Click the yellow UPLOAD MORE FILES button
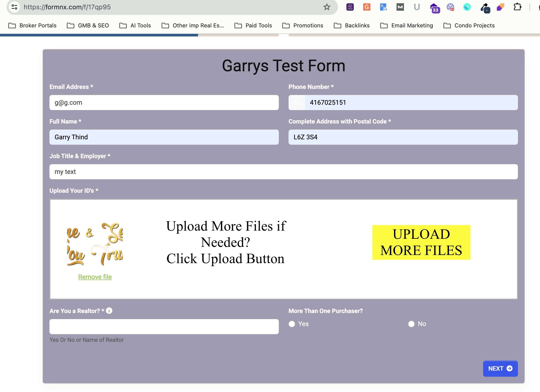Screen dimensions: 540x392 coord(421,242)
